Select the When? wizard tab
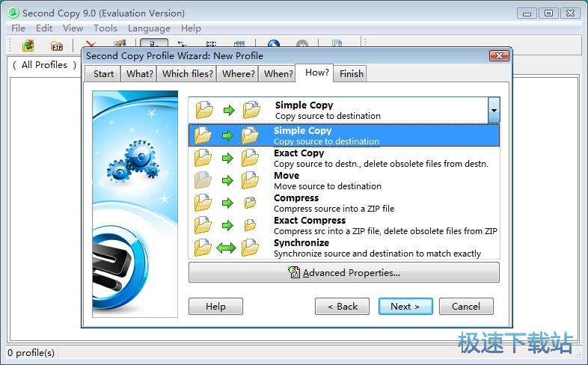The height and width of the screenshot is (365, 588). (278, 74)
